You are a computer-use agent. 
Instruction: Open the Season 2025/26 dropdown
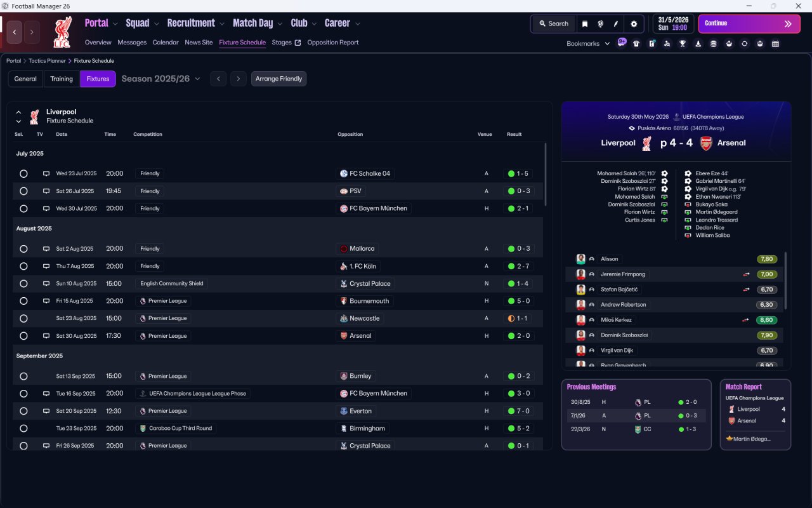click(160, 79)
